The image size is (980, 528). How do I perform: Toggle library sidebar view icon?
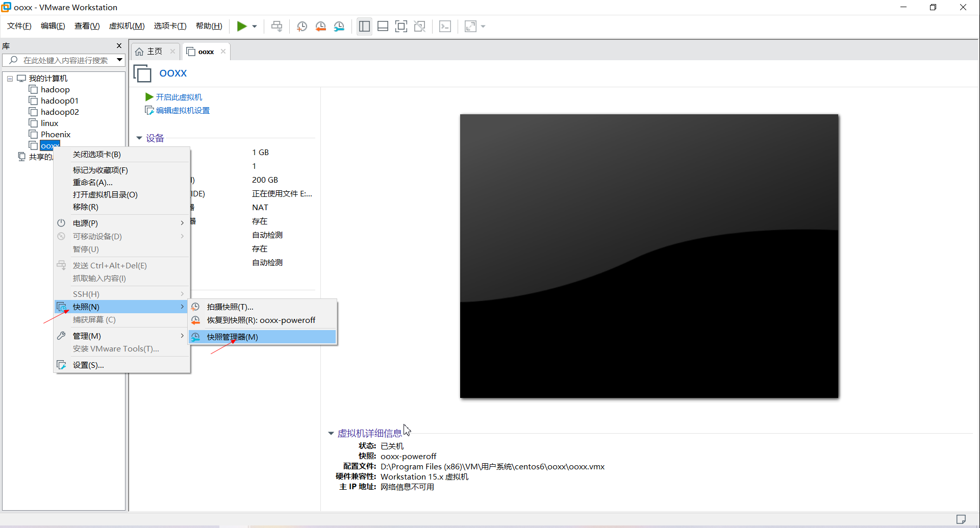[364, 26]
